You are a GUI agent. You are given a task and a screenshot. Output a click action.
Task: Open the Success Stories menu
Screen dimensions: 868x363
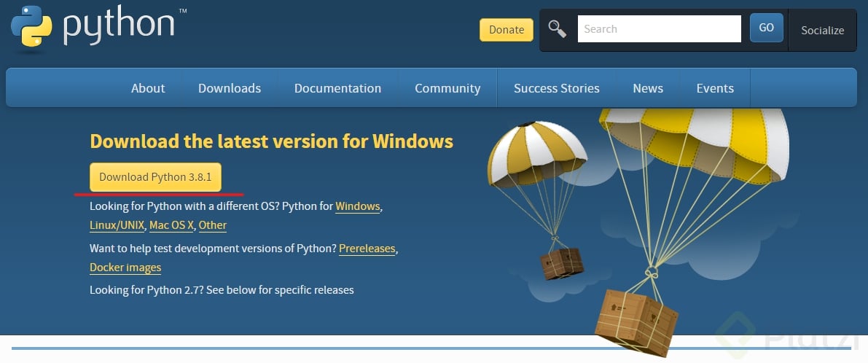556,88
